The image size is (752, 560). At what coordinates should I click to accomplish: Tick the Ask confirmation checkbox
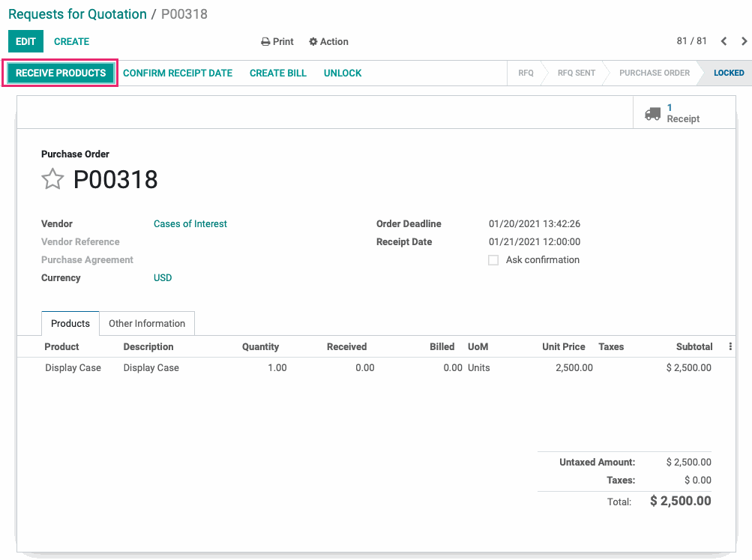[x=493, y=260]
